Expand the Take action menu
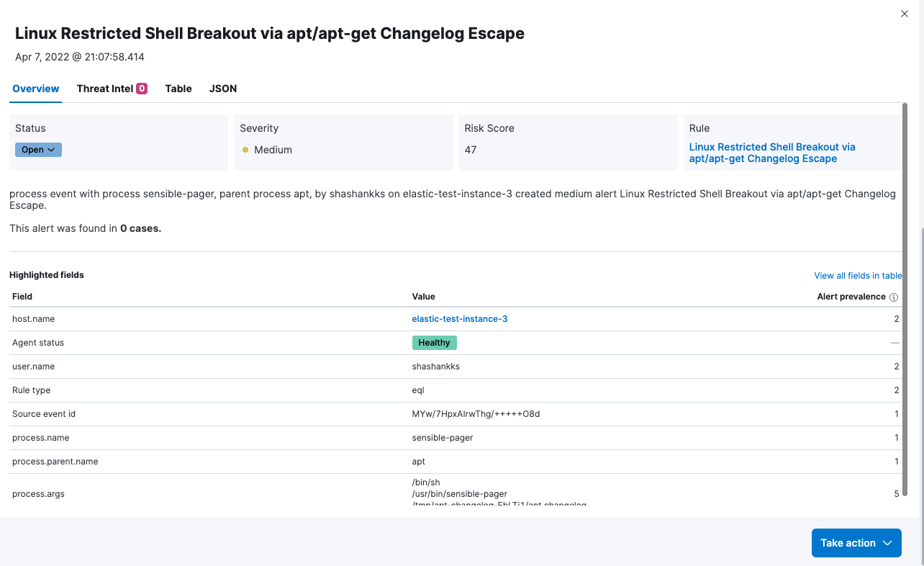924x566 pixels. [856, 543]
